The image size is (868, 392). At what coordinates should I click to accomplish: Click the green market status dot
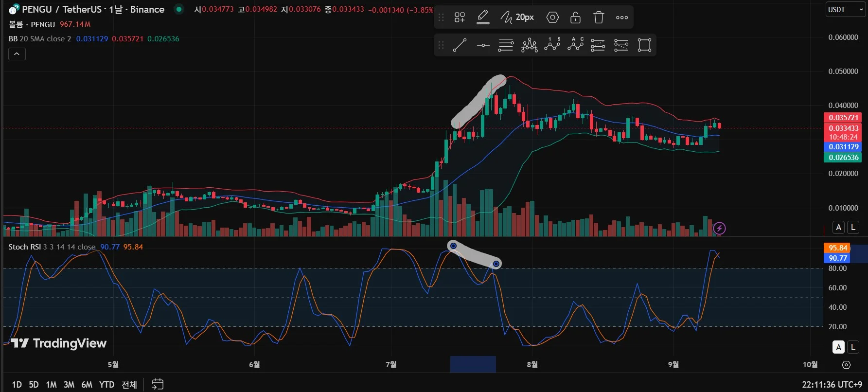179,9
